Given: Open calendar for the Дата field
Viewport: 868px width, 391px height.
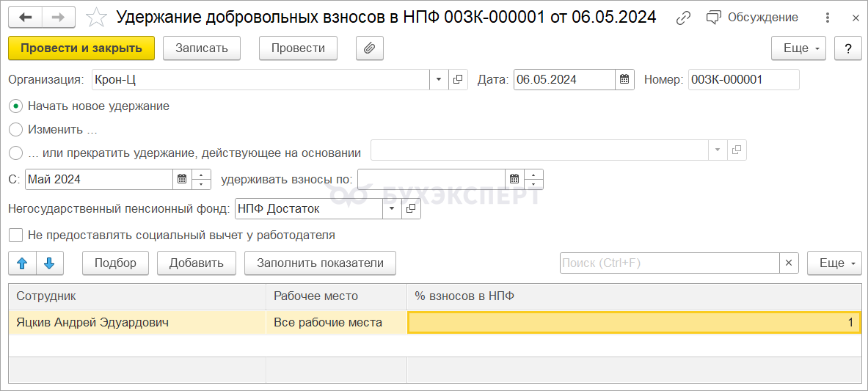Looking at the screenshot, I should pyautogui.click(x=624, y=80).
